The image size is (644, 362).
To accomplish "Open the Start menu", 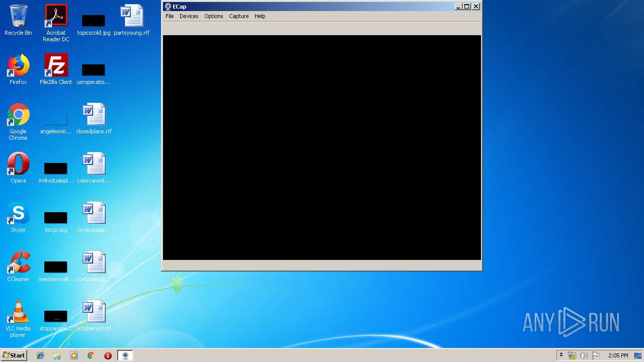I will (14, 355).
